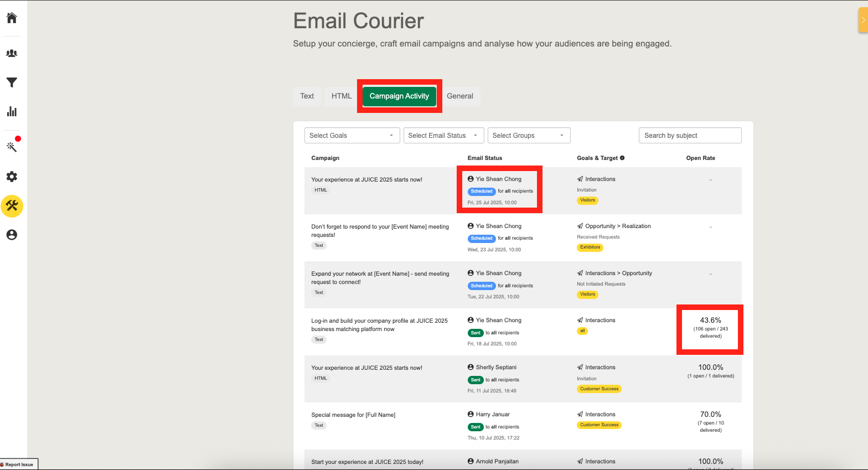Open the 'Log-in and build your company profile' campaign

pyautogui.click(x=380, y=324)
